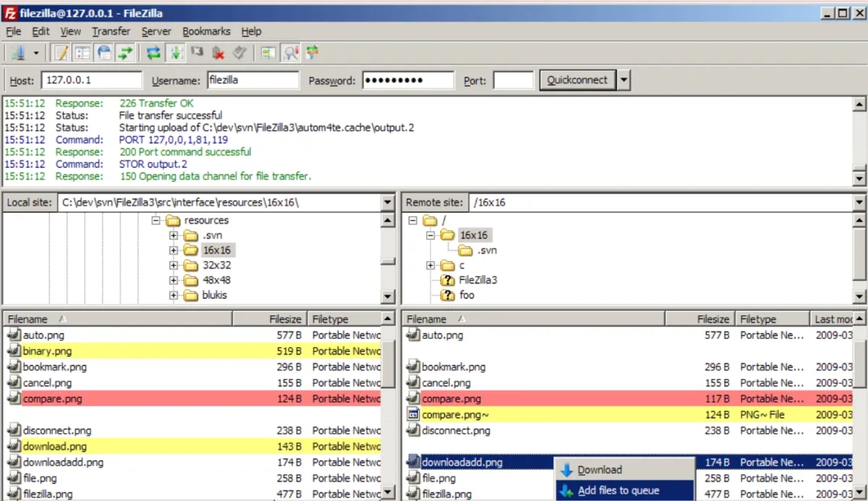Collapse the remote 16x16 folder node

430,235
